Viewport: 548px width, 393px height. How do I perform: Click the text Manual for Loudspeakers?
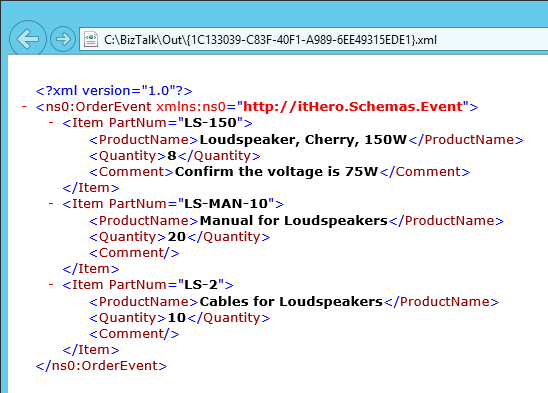pos(294,221)
